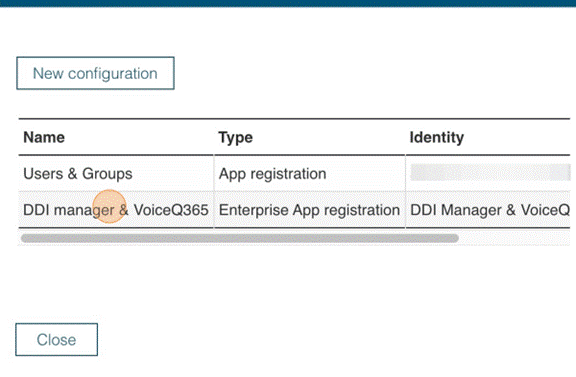Click the blurred identity value for Users & Groups
This screenshot has height=377, width=576.
click(490, 172)
